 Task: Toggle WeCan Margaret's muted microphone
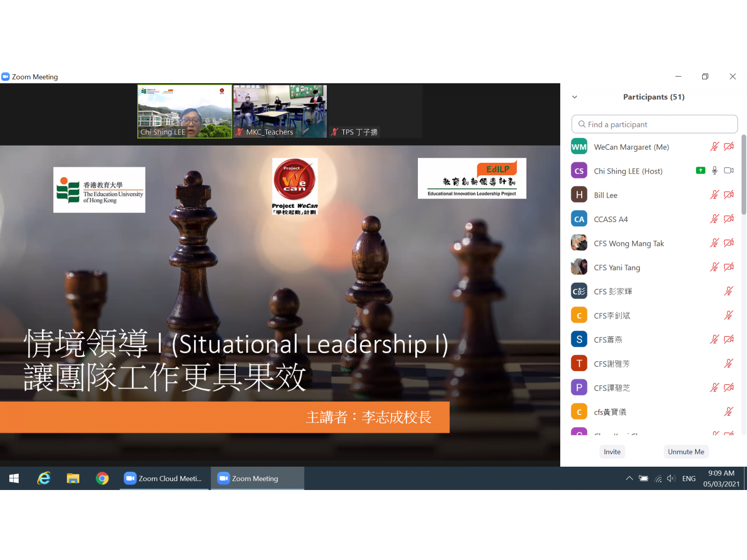pos(714,147)
